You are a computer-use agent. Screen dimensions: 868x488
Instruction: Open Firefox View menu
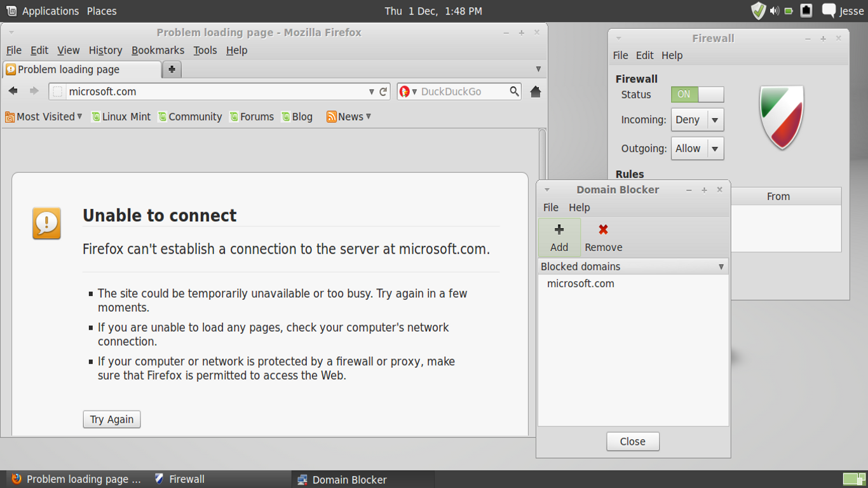pyautogui.click(x=68, y=50)
